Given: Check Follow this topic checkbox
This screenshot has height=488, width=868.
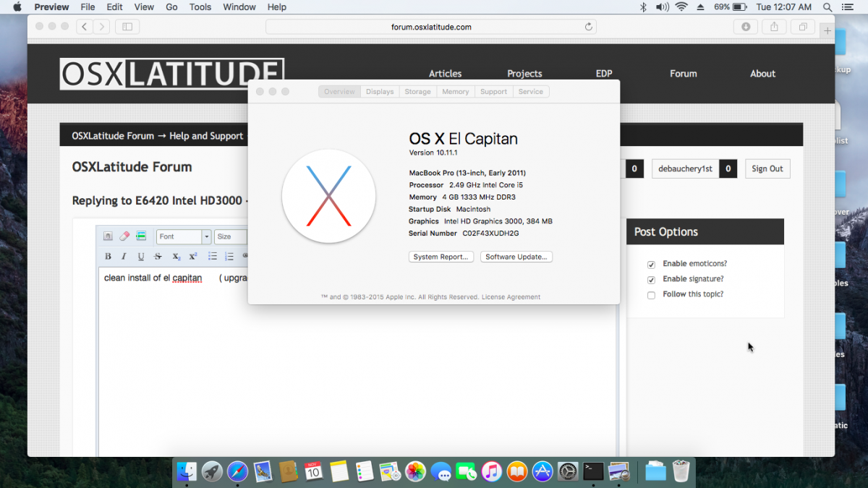Looking at the screenshot, I should coord(651,295).
